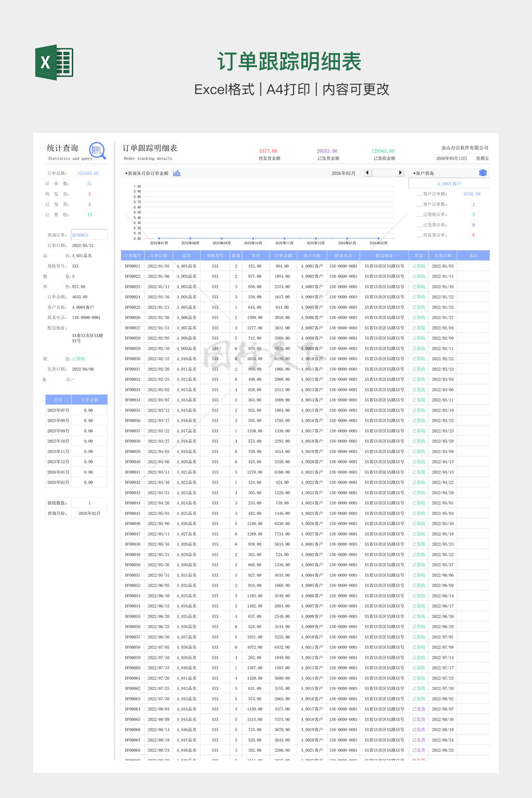Select the 按钮数值 cell showing 1

(89, 503)
